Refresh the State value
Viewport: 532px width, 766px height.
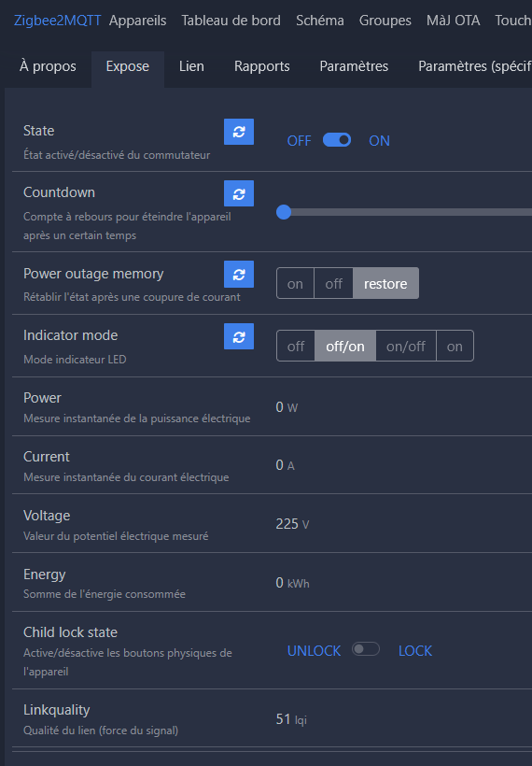[x=239, y=132]
